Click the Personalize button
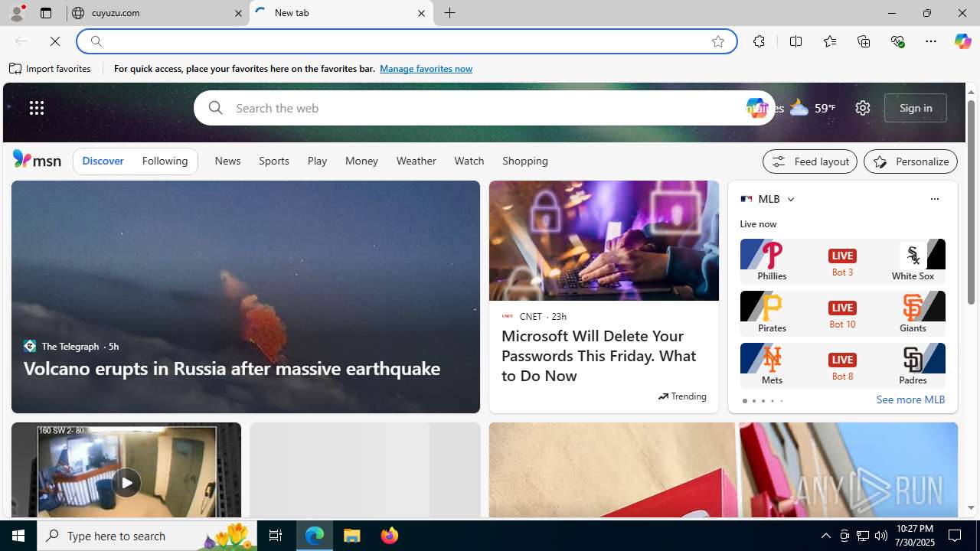The image size is (980, 551). pyautogui.click(x=910, y=161)
